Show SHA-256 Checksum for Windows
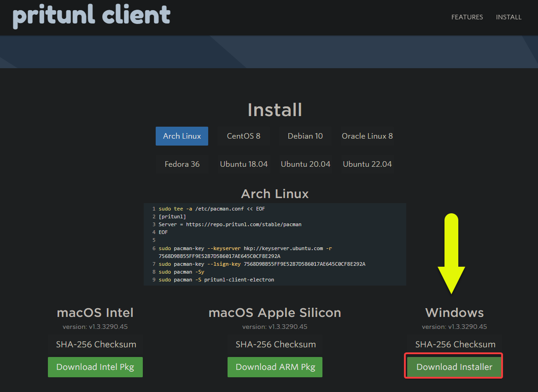The height and width of the screenshot is (392, 538). coord(454,344)
